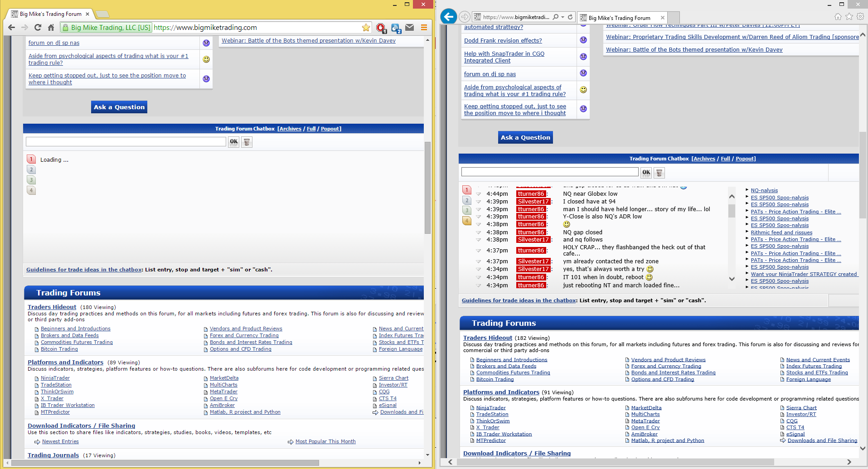Image resolution: width=868 pixels, height=469 pixels.
Task: Click the chat log scroll-up arrow in IE
Action: pos(732,196)
